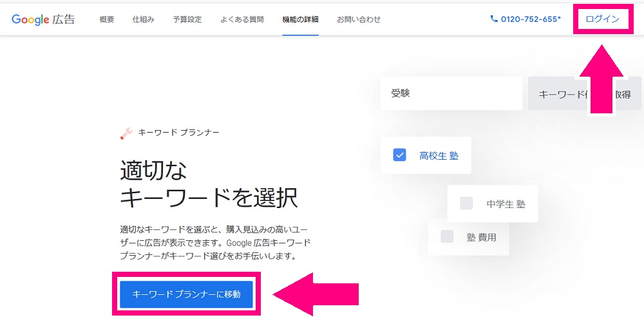The width and height of the screenshot is (644, 331).
Task: Open the 概要 navigation tab
Action: coord(107,19)
